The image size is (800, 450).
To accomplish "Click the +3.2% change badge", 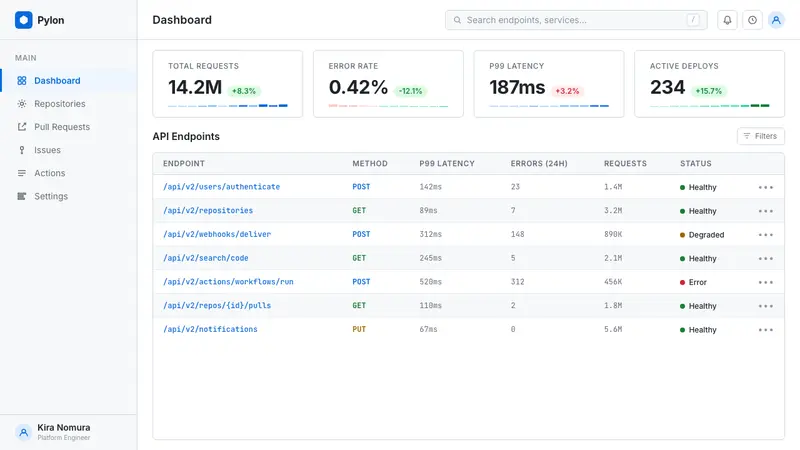I will (x=567, y=91).
